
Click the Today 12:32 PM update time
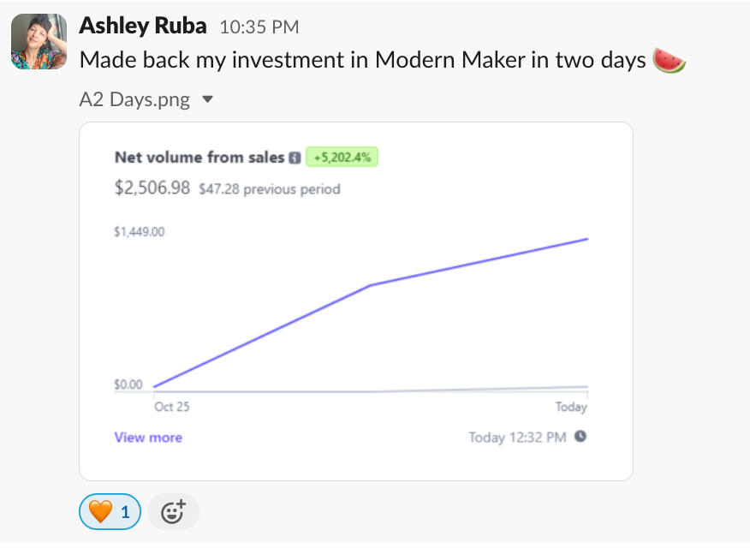[x=517, y=438]
